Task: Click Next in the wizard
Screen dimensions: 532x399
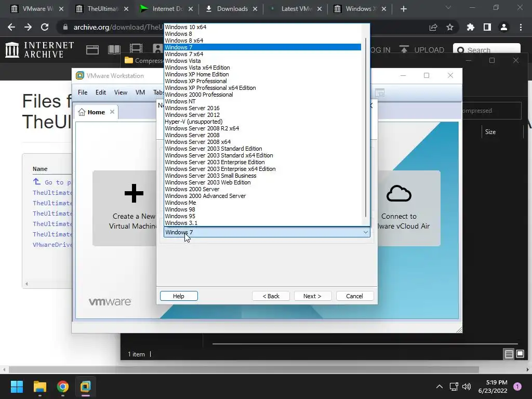Action: [312, 296]
